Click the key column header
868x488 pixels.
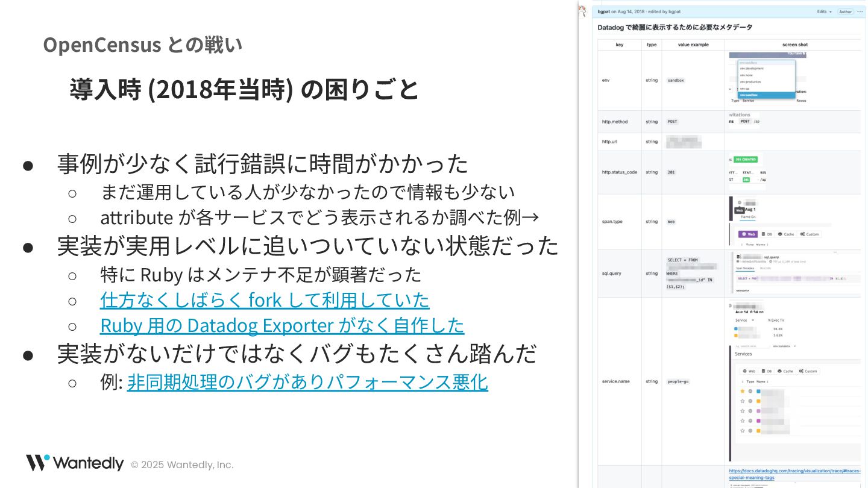click(x=620, y=45)
